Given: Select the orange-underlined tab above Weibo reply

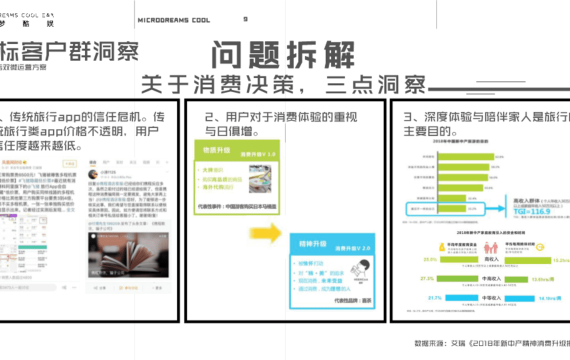Looking at the screenshot, I should click(x=93, y=163).
